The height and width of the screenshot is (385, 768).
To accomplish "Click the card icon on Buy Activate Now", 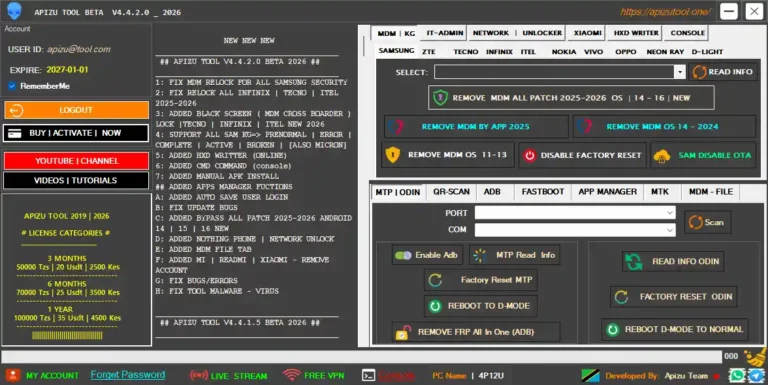I will click(x=15, y=133).
